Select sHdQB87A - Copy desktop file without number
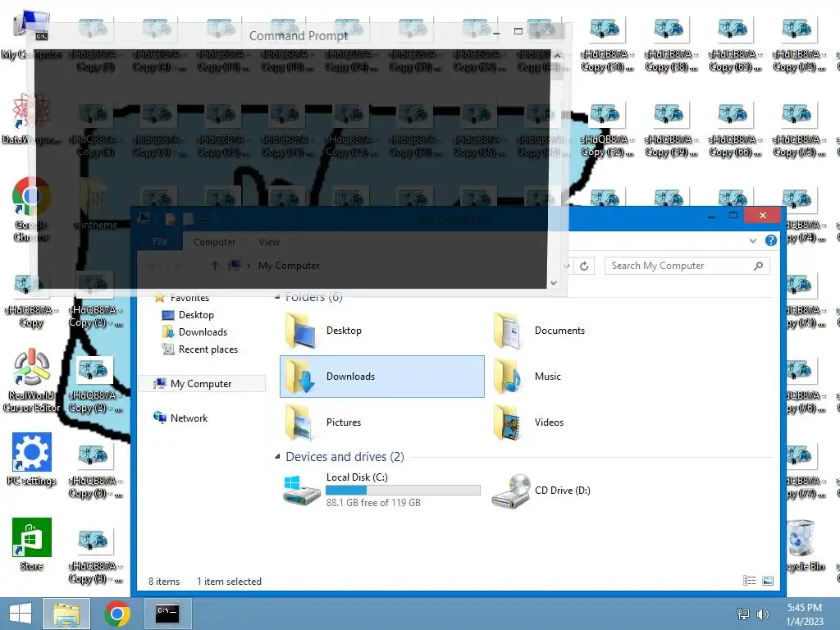This screenshot has width=840, height=630. (x=32, y=301)
